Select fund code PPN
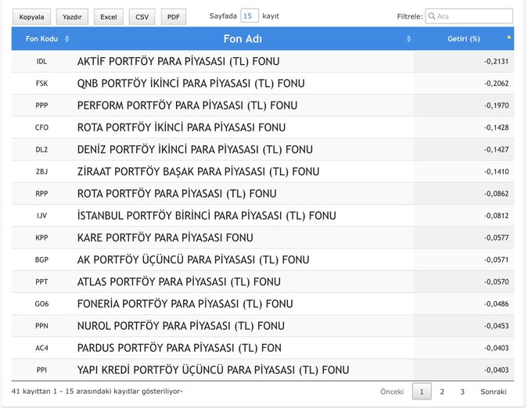Image resolution: width=532 pixels, height=408 pixels. pyautogui.click(x=41, y=326)
